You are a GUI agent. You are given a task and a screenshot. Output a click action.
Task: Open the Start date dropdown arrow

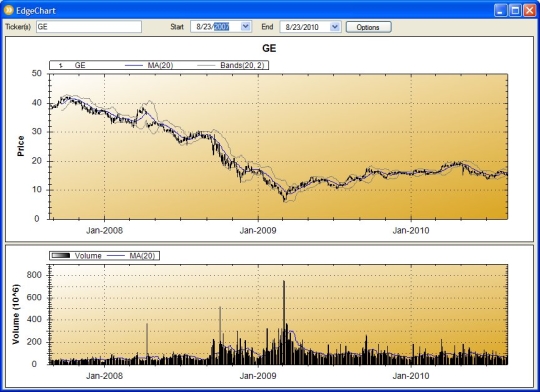pos(246,27)
